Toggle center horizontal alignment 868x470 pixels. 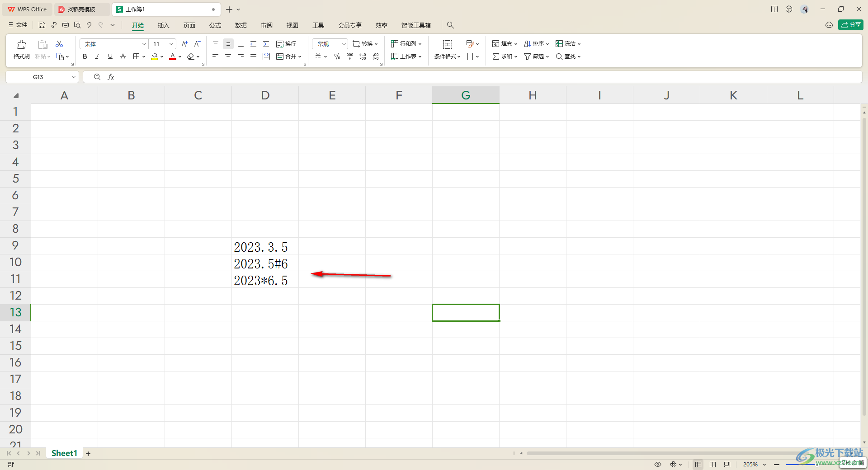click(228, 56)
